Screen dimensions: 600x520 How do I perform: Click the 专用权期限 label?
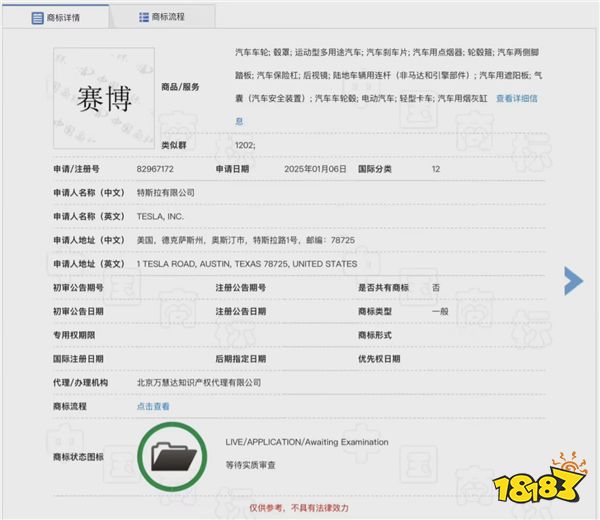point(74,335)
